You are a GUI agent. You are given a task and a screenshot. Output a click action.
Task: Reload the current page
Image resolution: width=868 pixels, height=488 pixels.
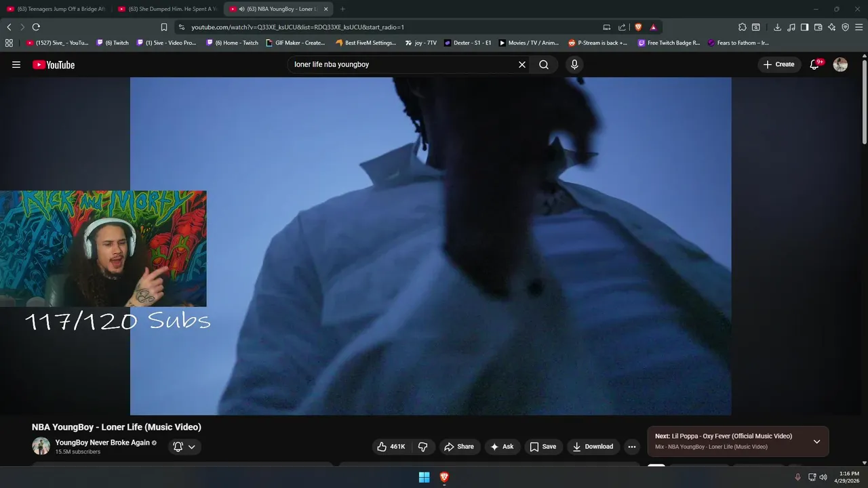(x=36, y=27)
